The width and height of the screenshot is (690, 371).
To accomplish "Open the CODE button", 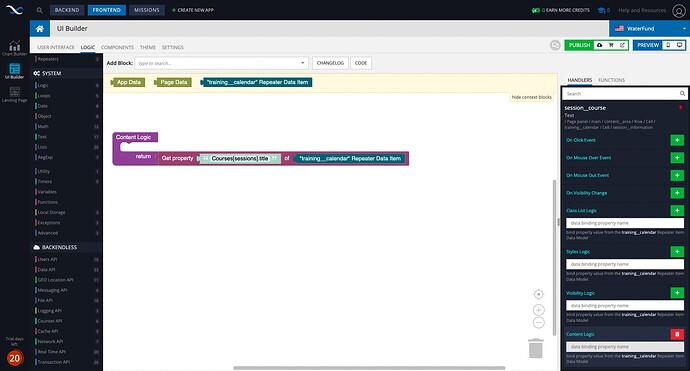I will pyautogui.click(x=361, y=63).
